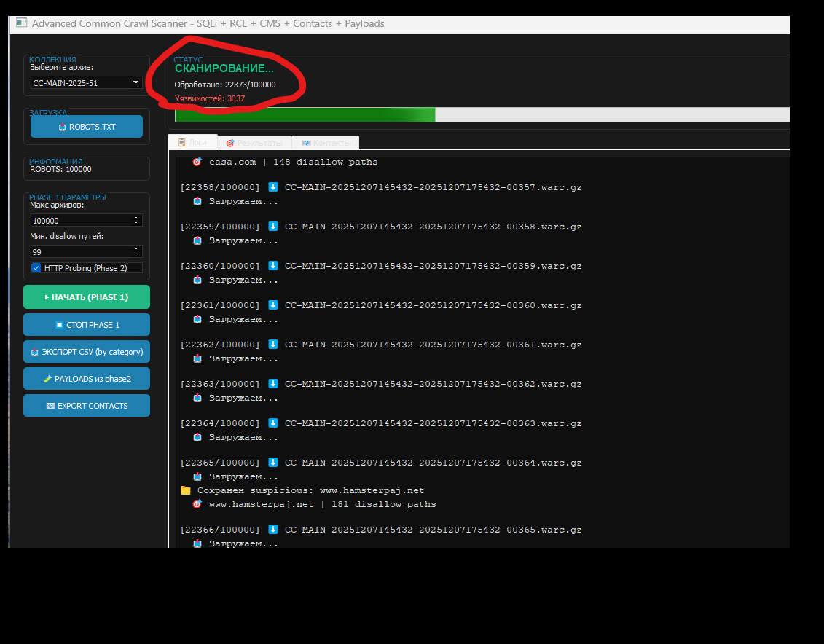Click the loading icon under the 22365 log line
The width and height of the screenshot is (824, 644).
[x=197, y=476]
